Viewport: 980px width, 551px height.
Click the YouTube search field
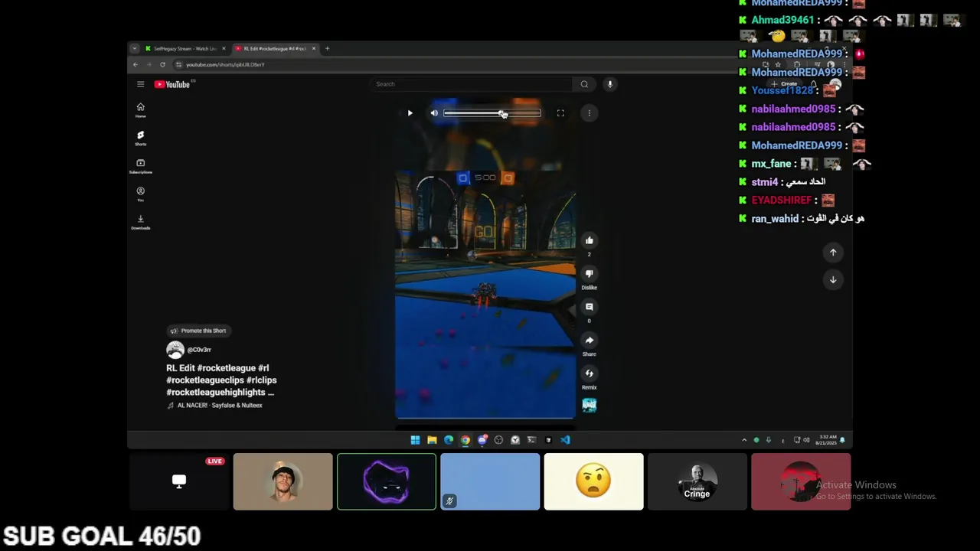472,84
